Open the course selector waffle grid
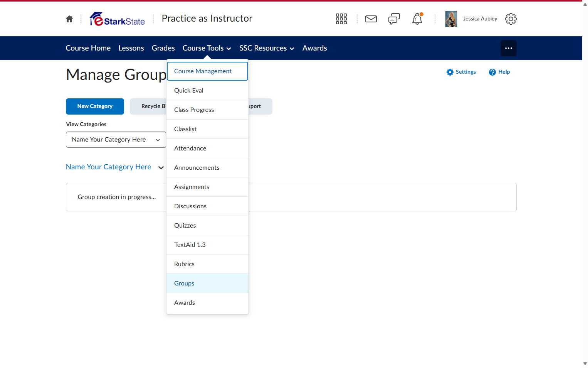This screenshot has height=368, width=588. 341,19
